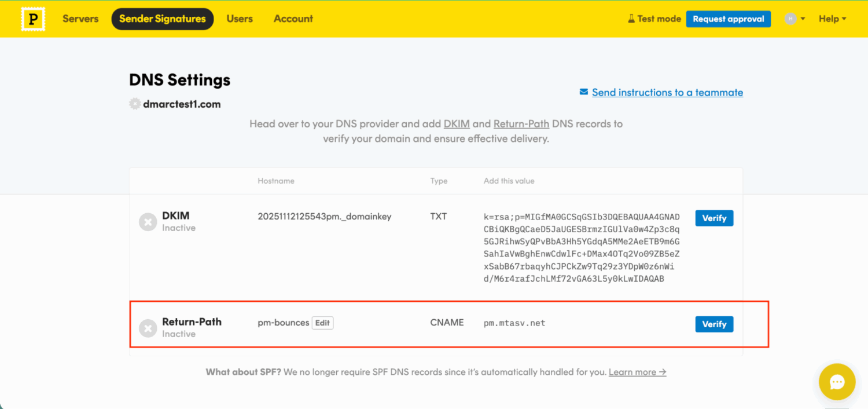The width and height of the screenshot is (868, 409).
Task: Expand the Help dropdown menu
Action: [832, 19]
